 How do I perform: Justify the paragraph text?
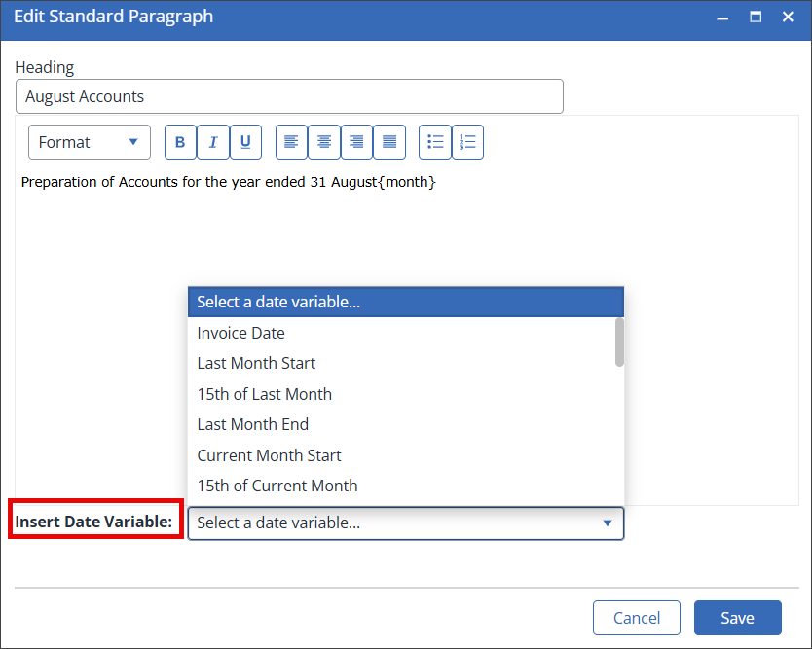[389, 142]
